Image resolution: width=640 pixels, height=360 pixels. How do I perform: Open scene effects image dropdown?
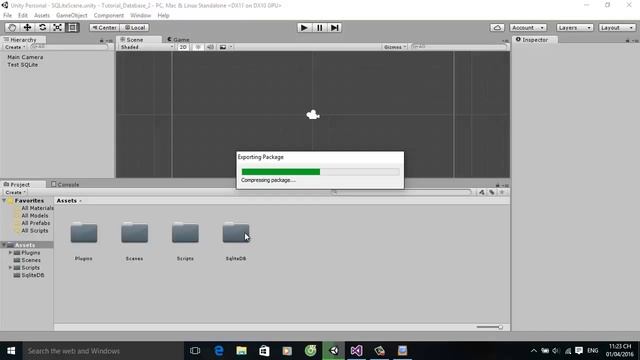tap(225, 47)
